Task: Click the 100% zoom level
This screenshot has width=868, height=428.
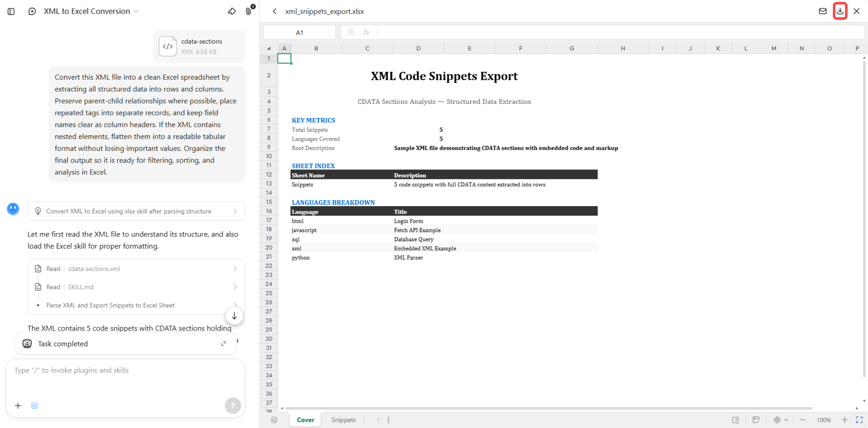Action: pos(824,420)
